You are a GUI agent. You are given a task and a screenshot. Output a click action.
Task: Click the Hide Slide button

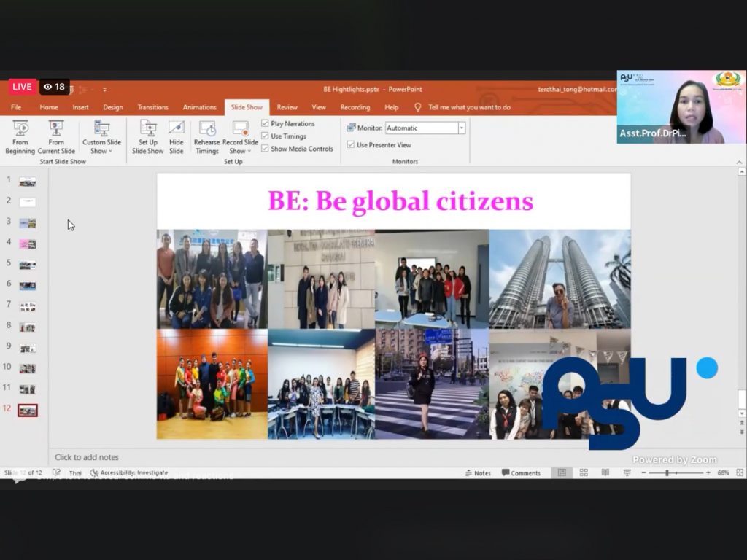pos(177,137)
